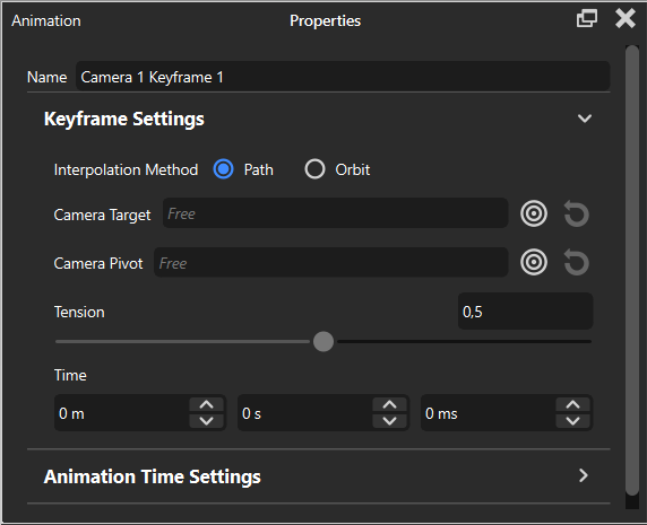This screenshot has height=525, width=647.
Task: Reset the Camera Target value
Action: (576, 213)
